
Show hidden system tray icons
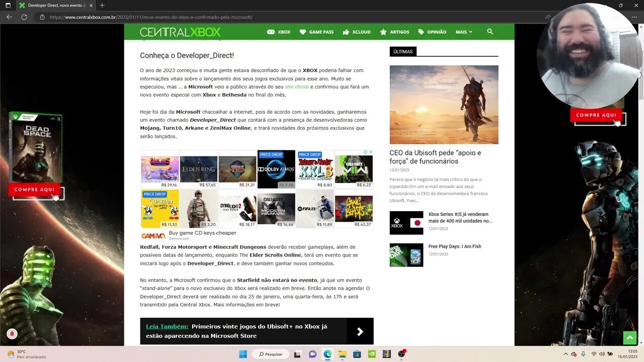566,354
